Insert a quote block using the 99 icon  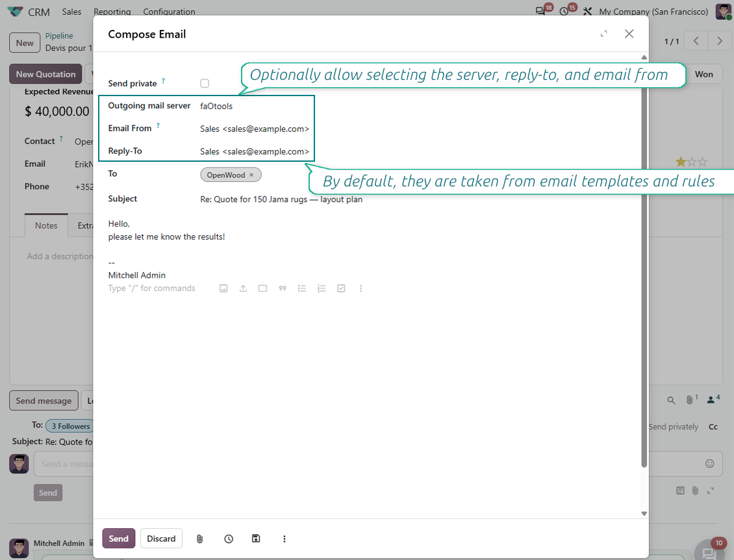[x=283, y=288]
